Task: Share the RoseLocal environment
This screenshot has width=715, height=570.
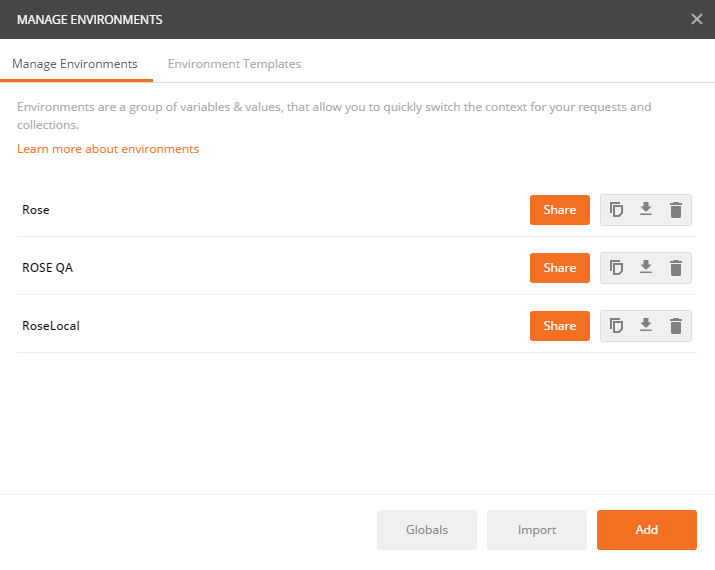Action: (560, 326)
